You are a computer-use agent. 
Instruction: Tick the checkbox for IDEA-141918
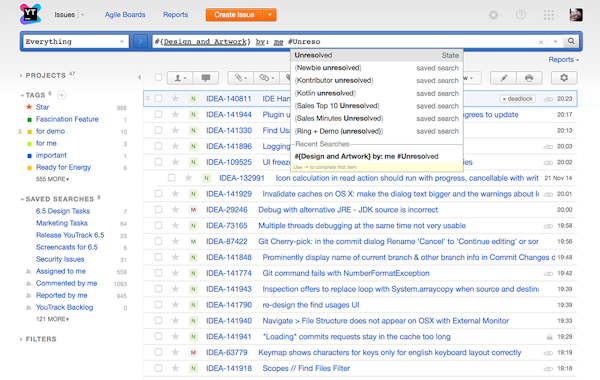(158, 368)
